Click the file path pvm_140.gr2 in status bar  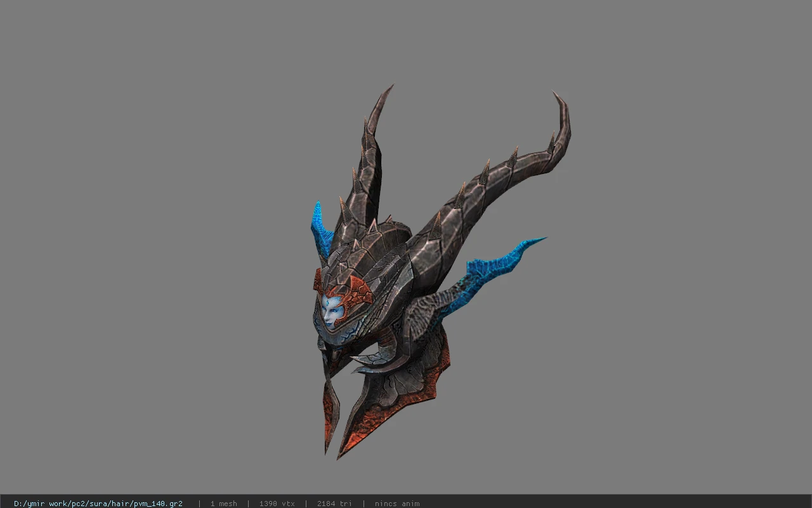(x=98, y=504)
